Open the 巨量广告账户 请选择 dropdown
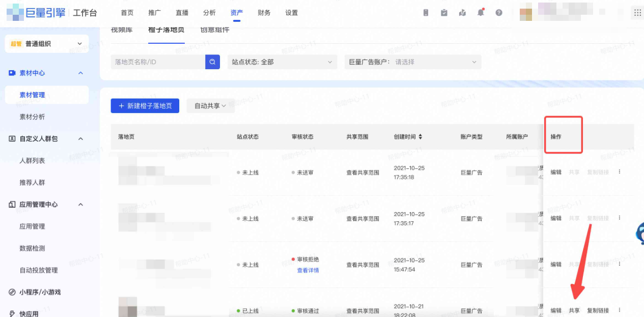 point(413,62)
